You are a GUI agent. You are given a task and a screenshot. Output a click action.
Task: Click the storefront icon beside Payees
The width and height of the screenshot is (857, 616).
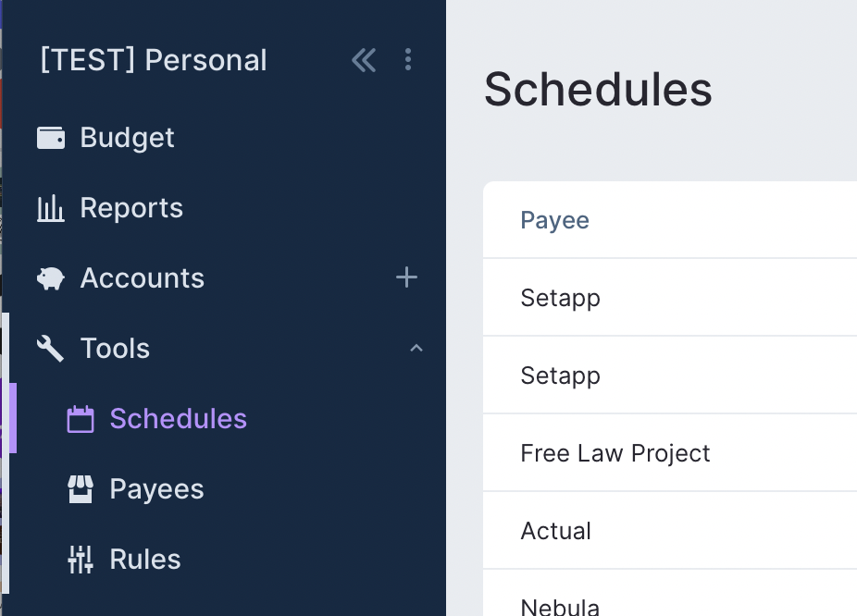81,489
